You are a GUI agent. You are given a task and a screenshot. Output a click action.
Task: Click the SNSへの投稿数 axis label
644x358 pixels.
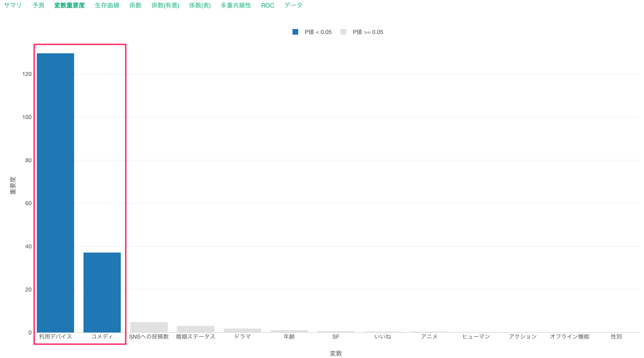[x=149, y=337]
